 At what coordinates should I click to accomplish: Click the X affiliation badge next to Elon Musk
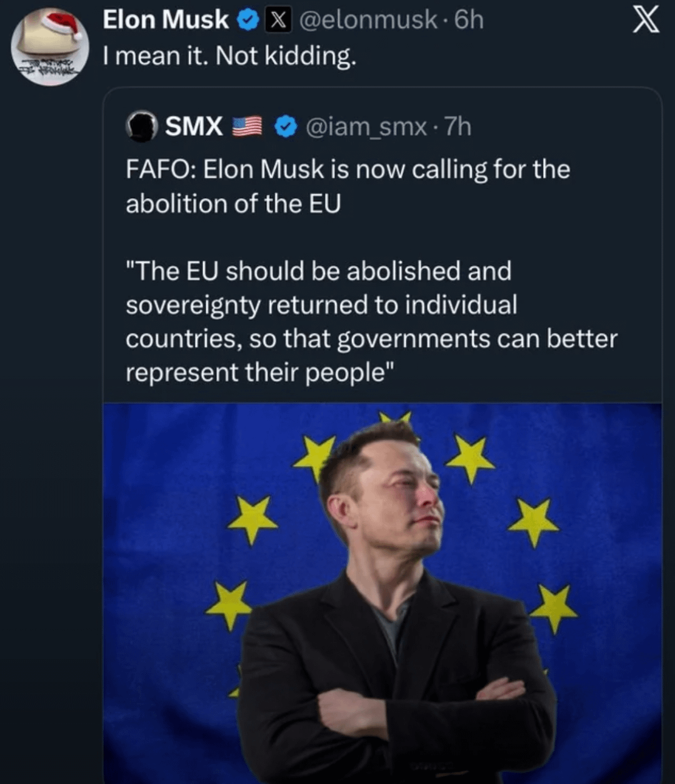pyautogui.click(x=276, y=21)
